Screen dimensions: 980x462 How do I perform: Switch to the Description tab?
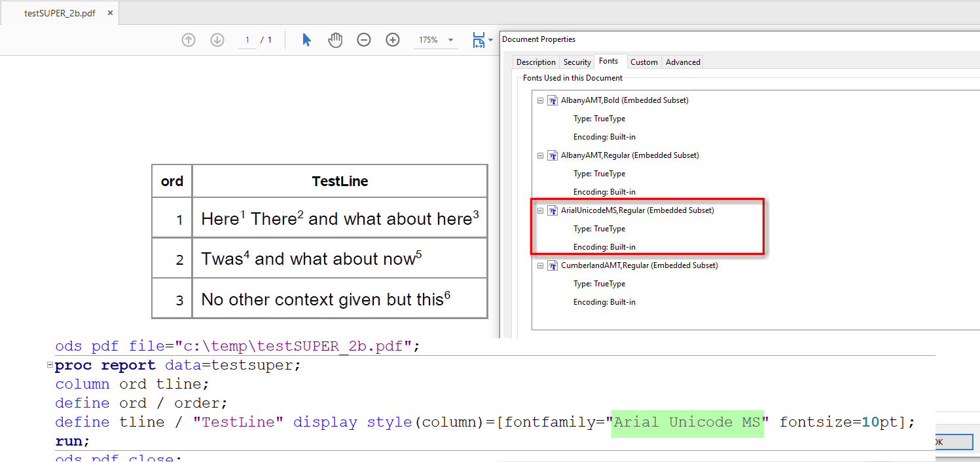(535, 62)
